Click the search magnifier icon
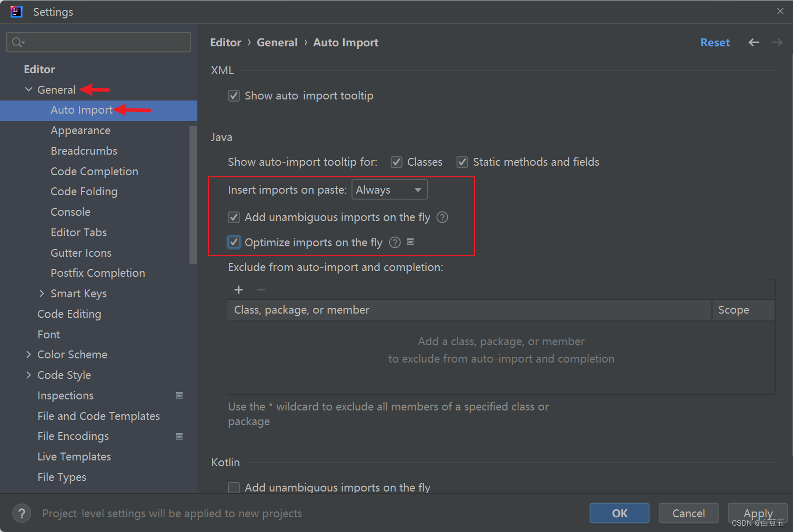 pos(18,42)
